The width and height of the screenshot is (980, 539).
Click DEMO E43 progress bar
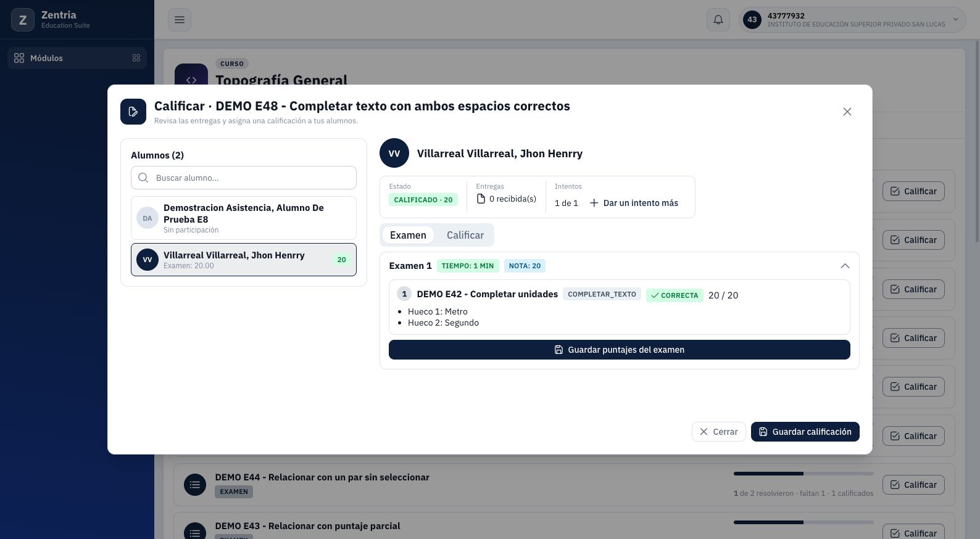pos(804,522)
